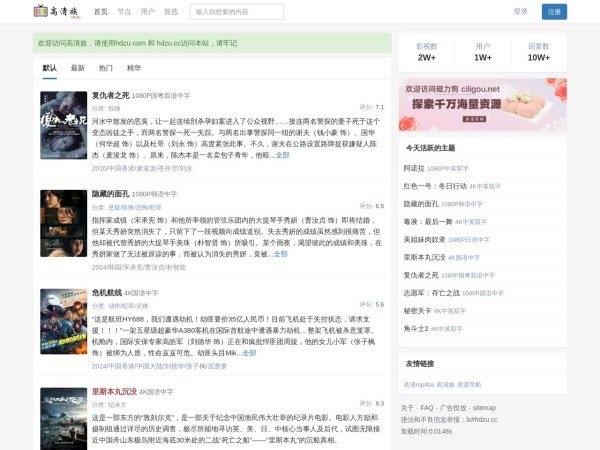Open 阿诺拉 in today's active topics
600x450 pixels.
pyautogui.click(x=413, y=169)
